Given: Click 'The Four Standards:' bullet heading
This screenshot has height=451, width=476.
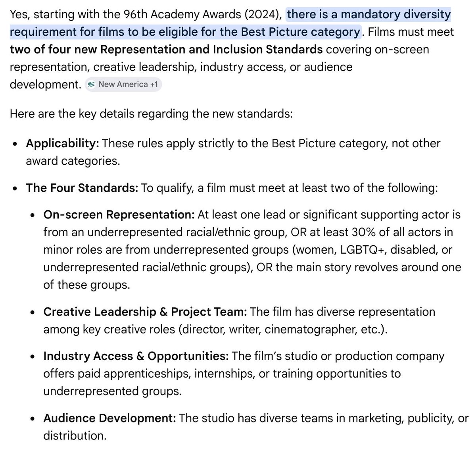Looking at the screenshot, I should (82, 188).
